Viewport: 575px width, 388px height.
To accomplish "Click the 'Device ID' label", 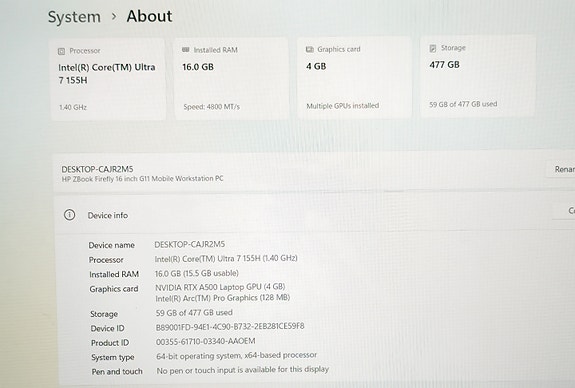I will pyautogui.click(x=107, y=328).
